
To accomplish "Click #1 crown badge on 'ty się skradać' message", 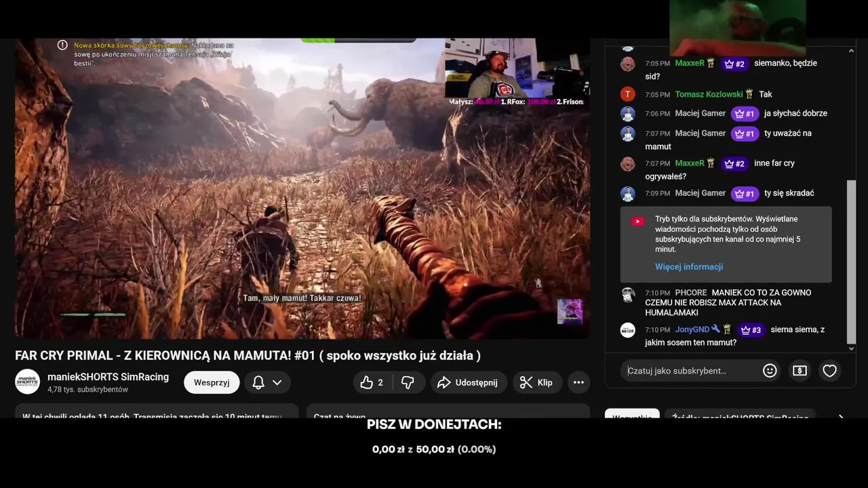I will click(745, 193).
